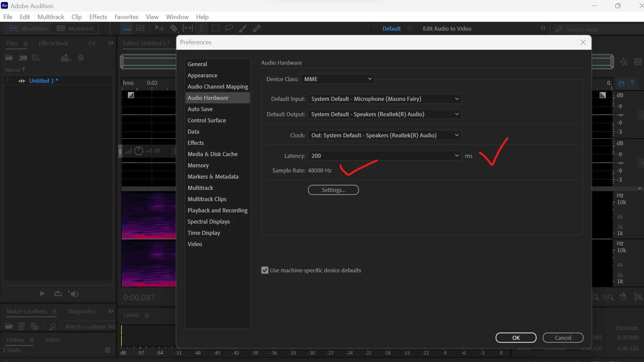Select Playback and Recording preferences category
Image resolution: width=644 pixels, height=362 pixels.
[218, 210]
